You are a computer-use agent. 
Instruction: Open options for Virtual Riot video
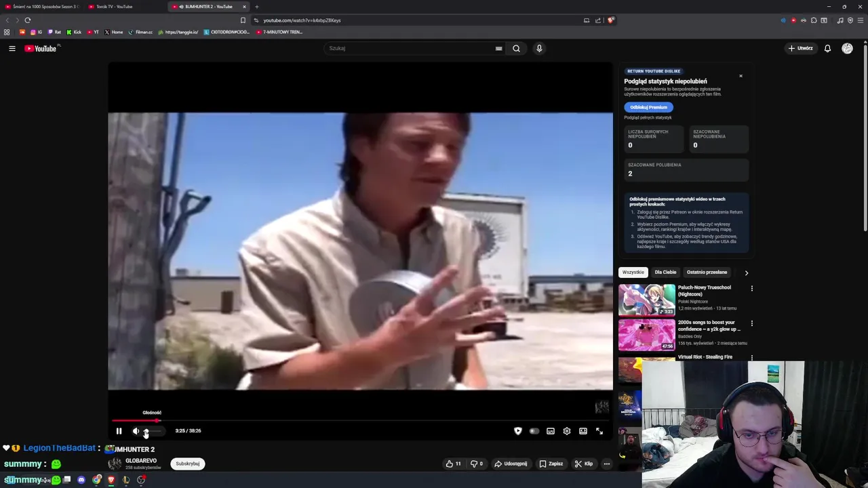pos(751,357)
